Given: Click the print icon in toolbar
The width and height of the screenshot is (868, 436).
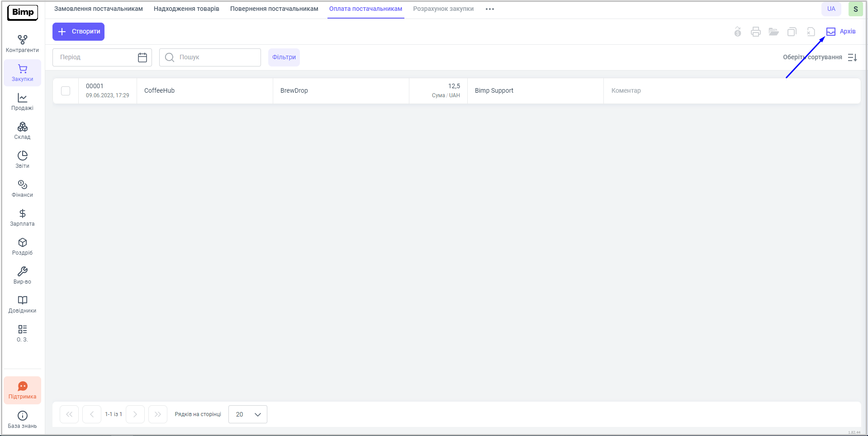Looking at the screenshot, I should 755,32.
